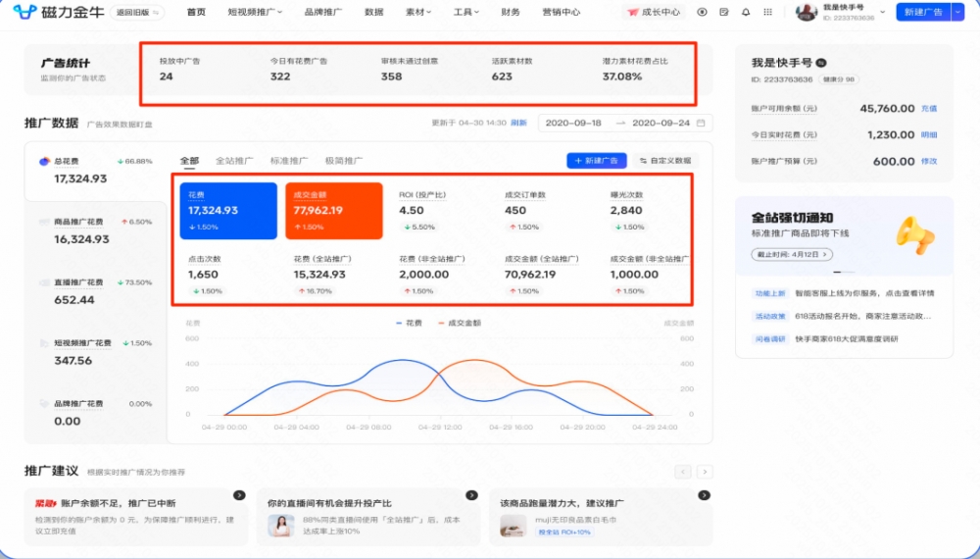Screen dimensions: 980x559
Task: Open the calendar icon in date range
Action: tap(701, 124)
